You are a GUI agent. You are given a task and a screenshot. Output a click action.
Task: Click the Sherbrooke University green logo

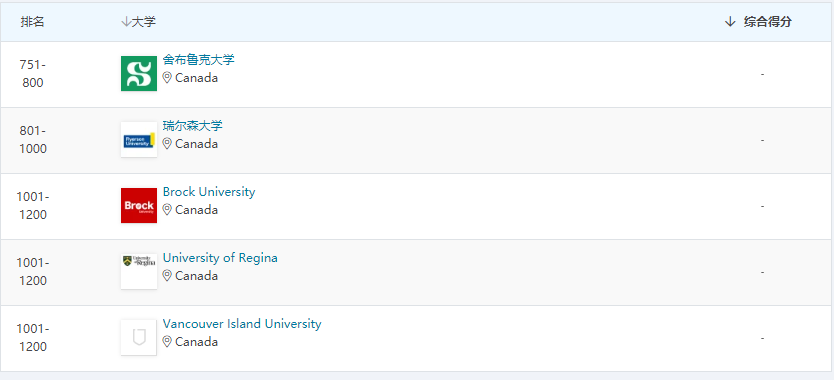pos(139,73)
